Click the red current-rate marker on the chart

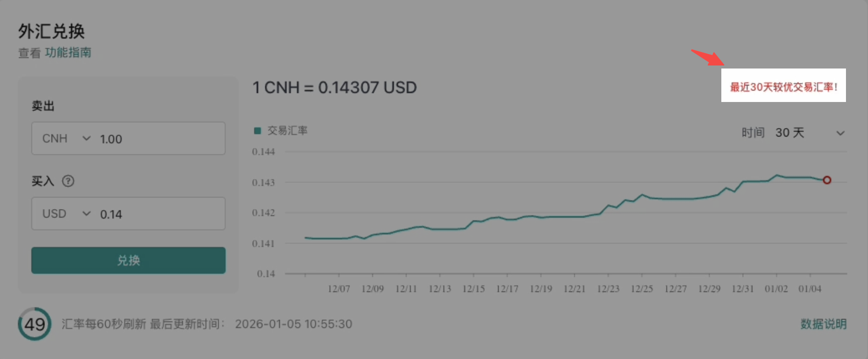pos(827,180)
